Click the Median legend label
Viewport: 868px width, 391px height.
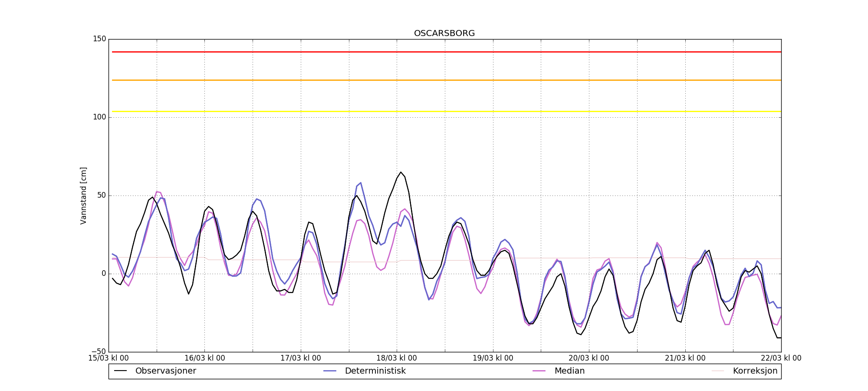tap(569, 371)
